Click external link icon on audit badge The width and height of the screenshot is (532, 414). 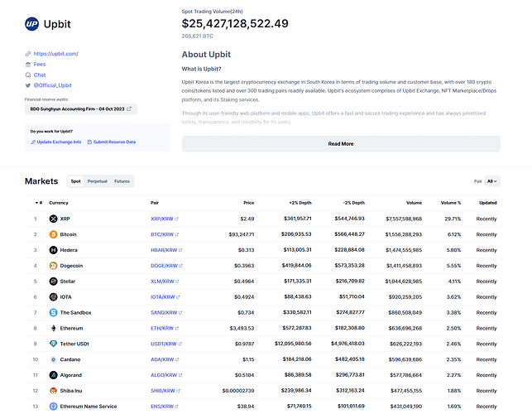[x=129, y=109]
